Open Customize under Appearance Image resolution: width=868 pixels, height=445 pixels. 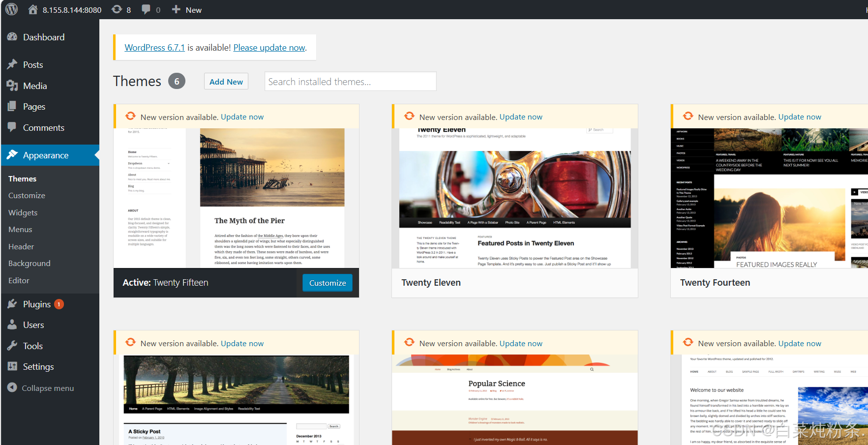coord(27,195)
